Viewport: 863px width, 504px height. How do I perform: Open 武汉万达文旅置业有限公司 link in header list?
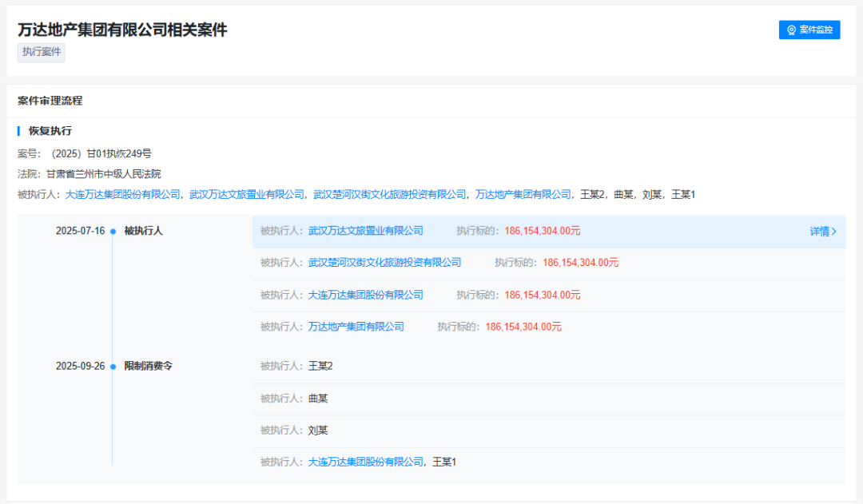pos(247,194)
